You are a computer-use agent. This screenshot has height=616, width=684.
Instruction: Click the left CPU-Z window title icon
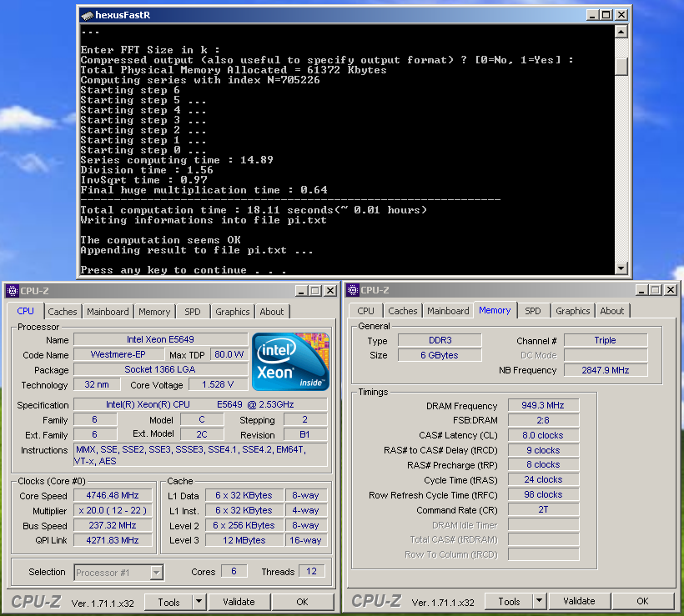[x=13, y=291]
